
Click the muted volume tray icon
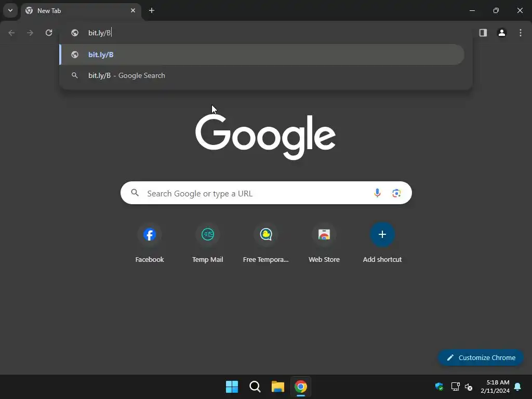click(x=469, y=387)
